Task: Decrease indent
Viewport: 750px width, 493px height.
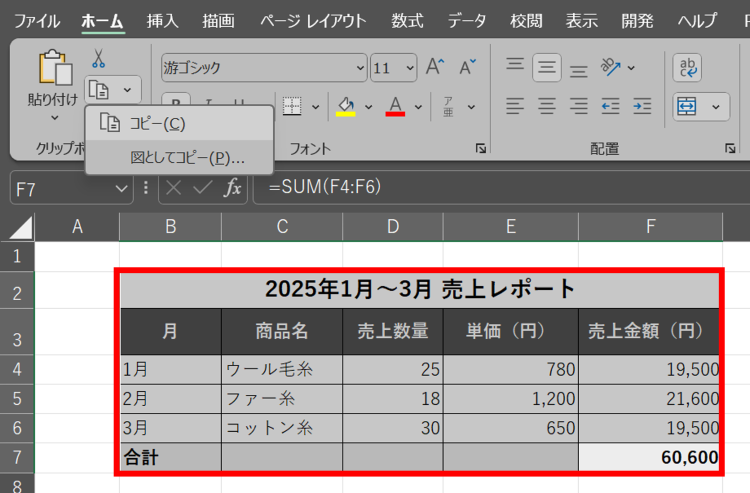Action: point(610,106)
